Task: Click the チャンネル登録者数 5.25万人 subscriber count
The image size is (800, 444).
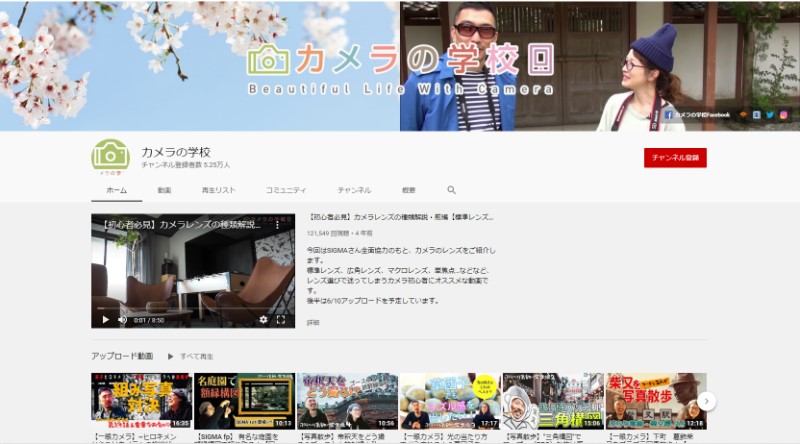Action: (x=186, y=165)
